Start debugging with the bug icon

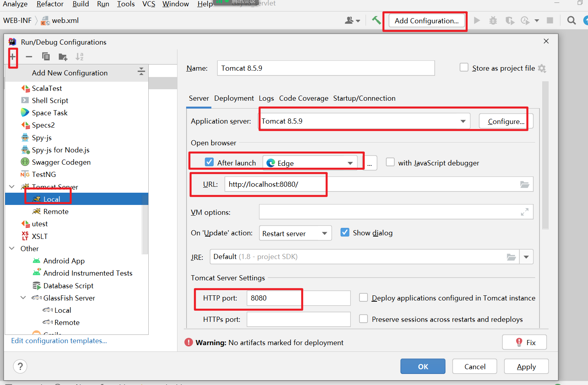(x=493, y=21)
